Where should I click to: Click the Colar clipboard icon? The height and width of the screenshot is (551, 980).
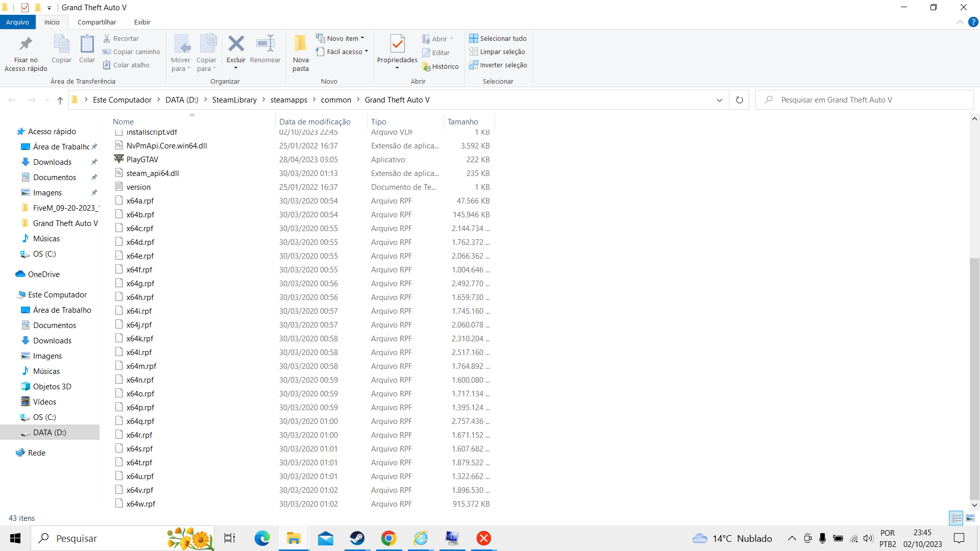click(87, 44)
